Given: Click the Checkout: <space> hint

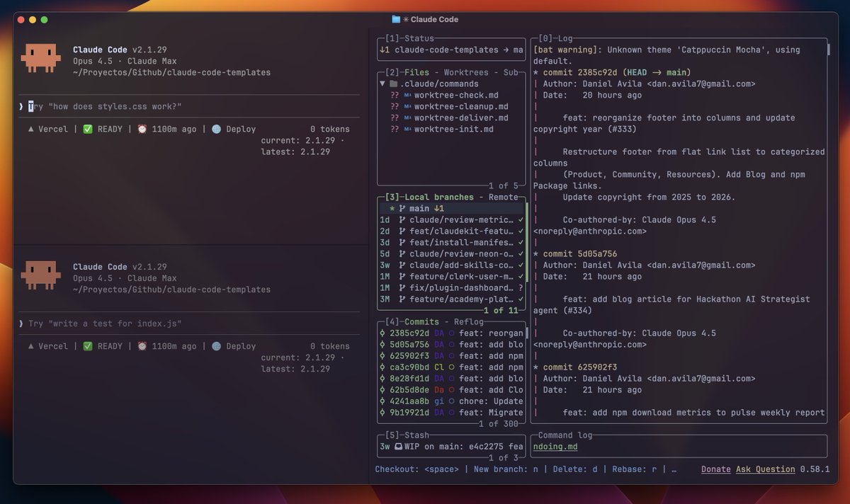Looking at the screenshot, I should pyautogui.click(x=416, y=469).
